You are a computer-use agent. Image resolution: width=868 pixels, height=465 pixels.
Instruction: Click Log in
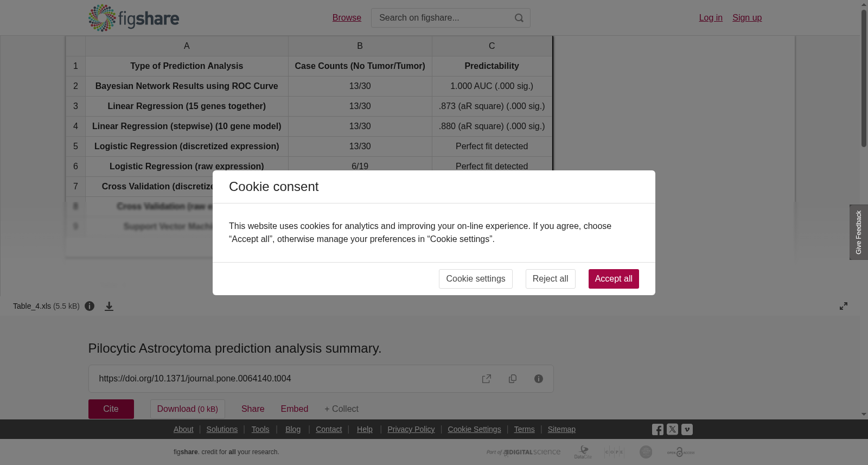pyautogui.click(x=711, y=18)
